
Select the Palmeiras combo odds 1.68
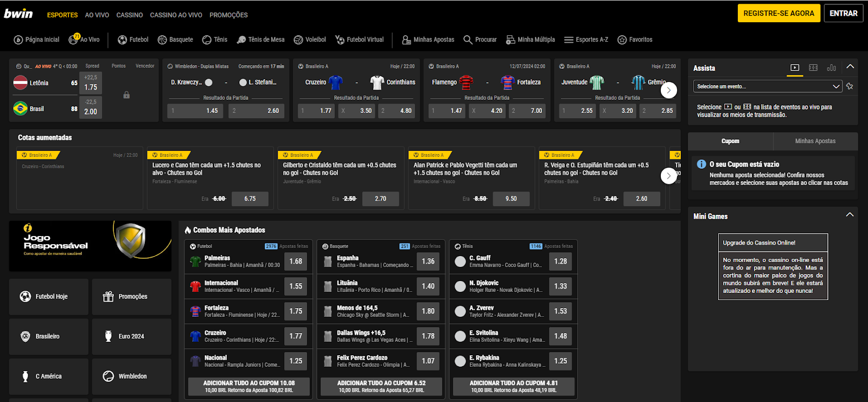[296, 261]
